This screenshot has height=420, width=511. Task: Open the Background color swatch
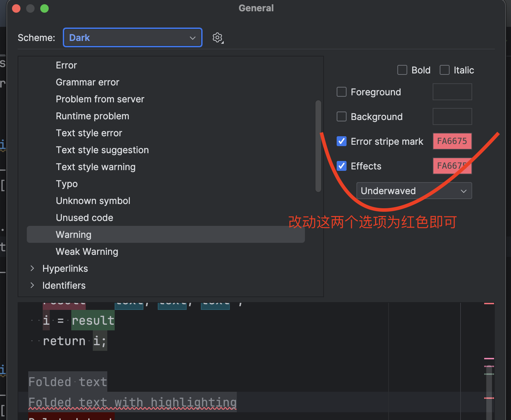(x=452, y=116)
